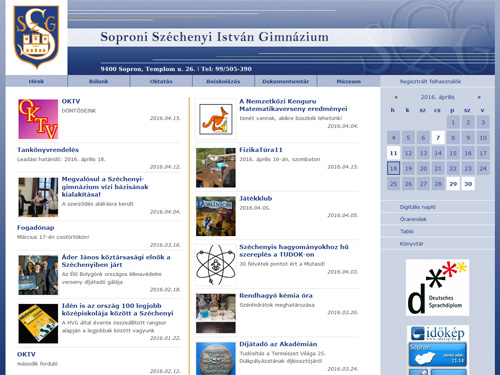Open the FizikaTúra11 article headline
The width and height of the screenshot is (500, 375).
pos(261,150)
